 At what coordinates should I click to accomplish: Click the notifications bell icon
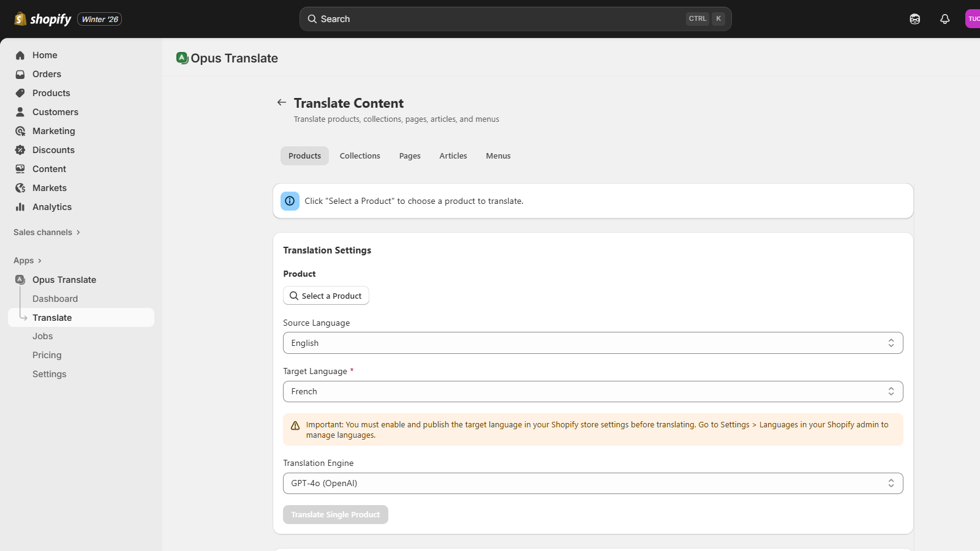(944, 19)
